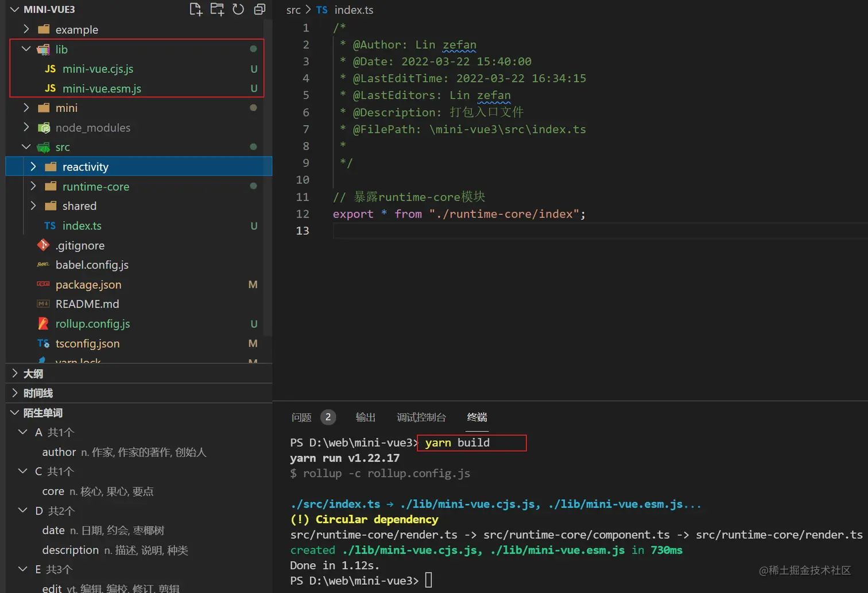Screen dimensions: 868x593
Task: Place cursor on empty line 13 in editor
Action: click(600, 231)
